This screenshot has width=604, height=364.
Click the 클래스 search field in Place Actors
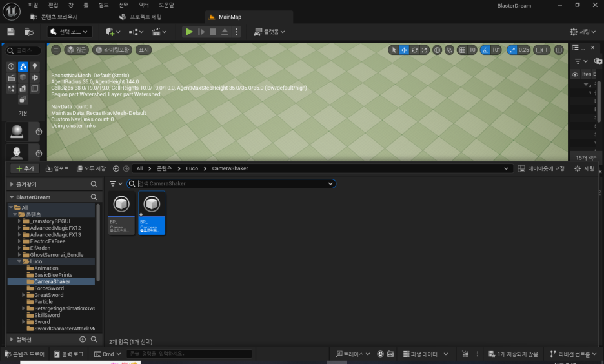(23, 50)
